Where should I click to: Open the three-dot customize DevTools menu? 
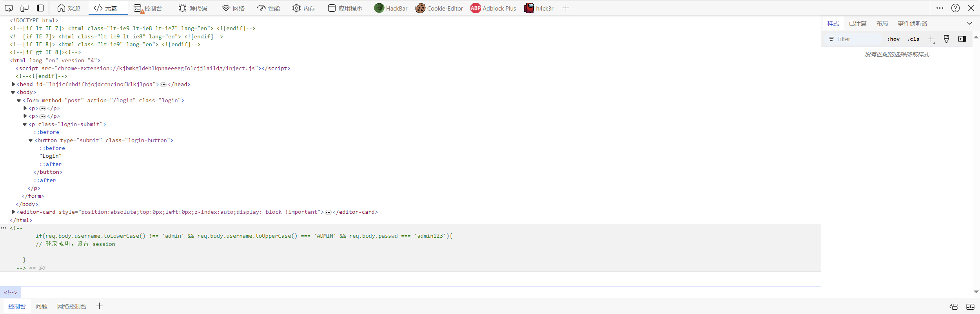click(940, 8)
